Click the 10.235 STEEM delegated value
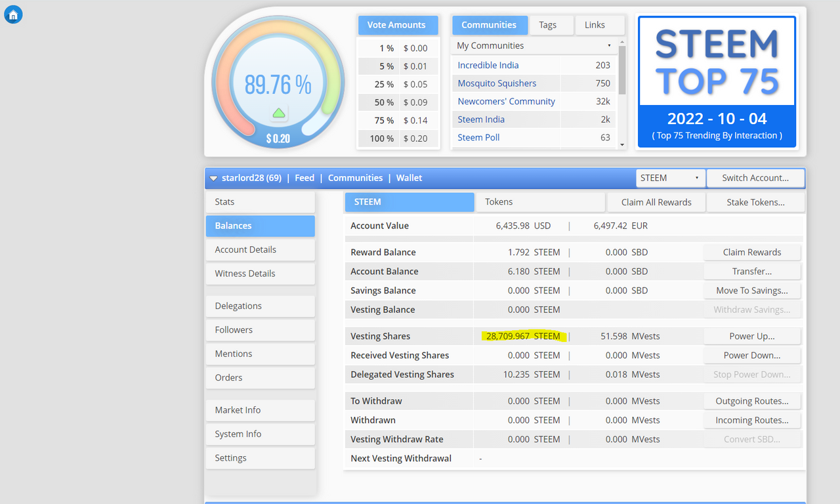Screen dimensions: 840x504 coord(532,375)
